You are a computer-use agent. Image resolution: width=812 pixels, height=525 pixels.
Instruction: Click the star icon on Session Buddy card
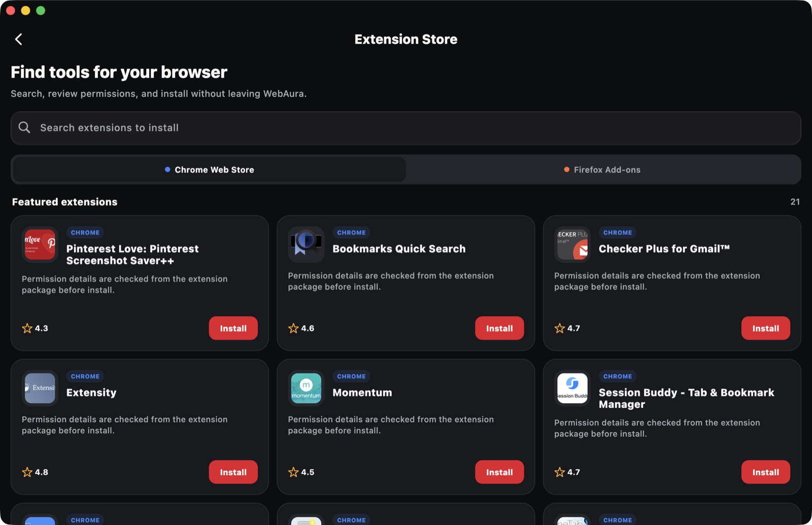click(560, 472)
